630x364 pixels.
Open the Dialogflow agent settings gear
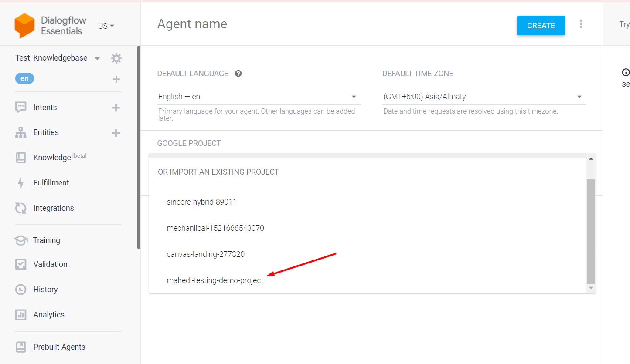tap(116, 58)
